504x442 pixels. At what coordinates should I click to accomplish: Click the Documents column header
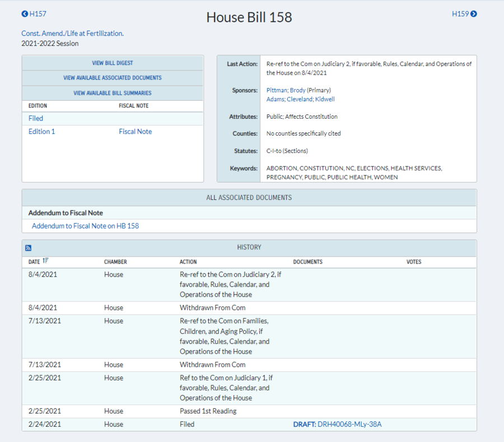[x=307, y=262]
